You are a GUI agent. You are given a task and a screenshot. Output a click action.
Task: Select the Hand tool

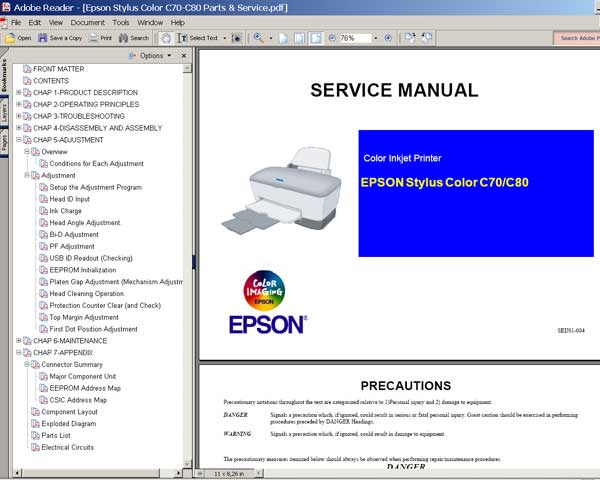pos(166,38)
